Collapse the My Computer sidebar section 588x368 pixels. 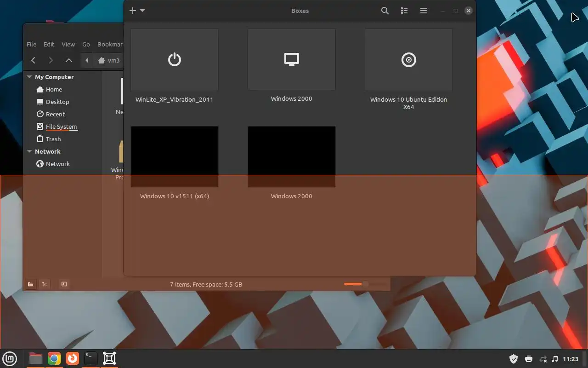pyautogui.click(x=29, y=77)
